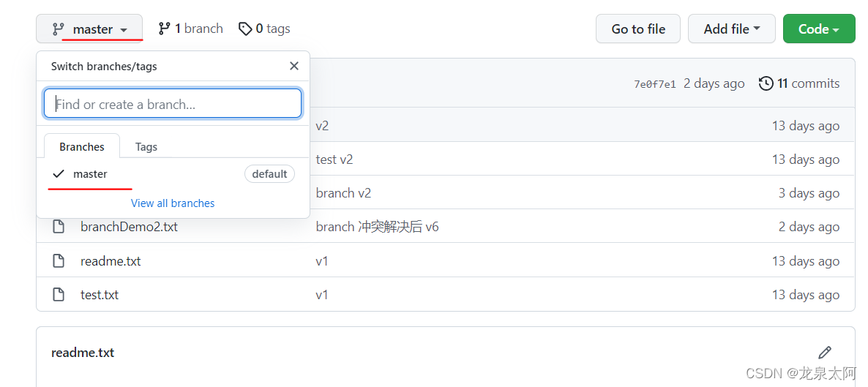Viewport: 868px width, 387px height.
Task: Click '3 days ago' timestamp of branch v2
Action: (809, 192)
